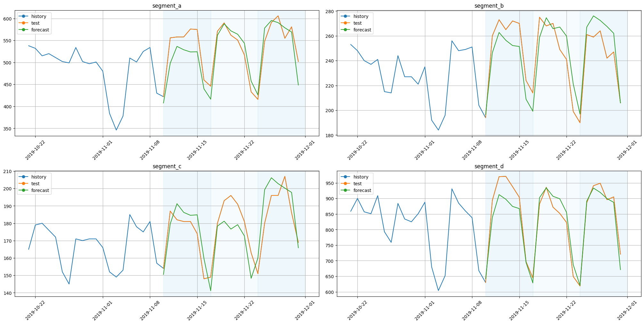
Task: Click the segment_d chart title
Action: (489, 166)
